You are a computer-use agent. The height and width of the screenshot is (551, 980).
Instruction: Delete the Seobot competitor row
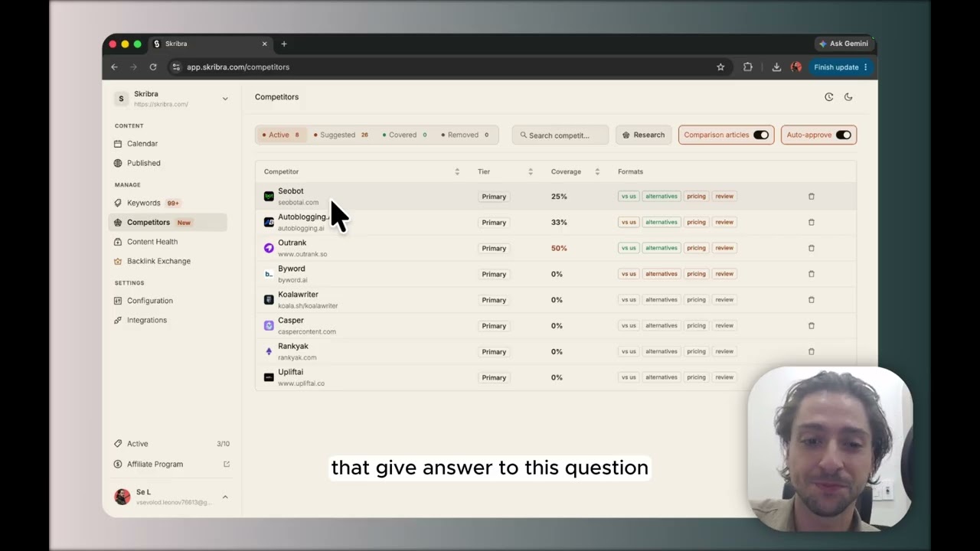(x=812, y=197)
